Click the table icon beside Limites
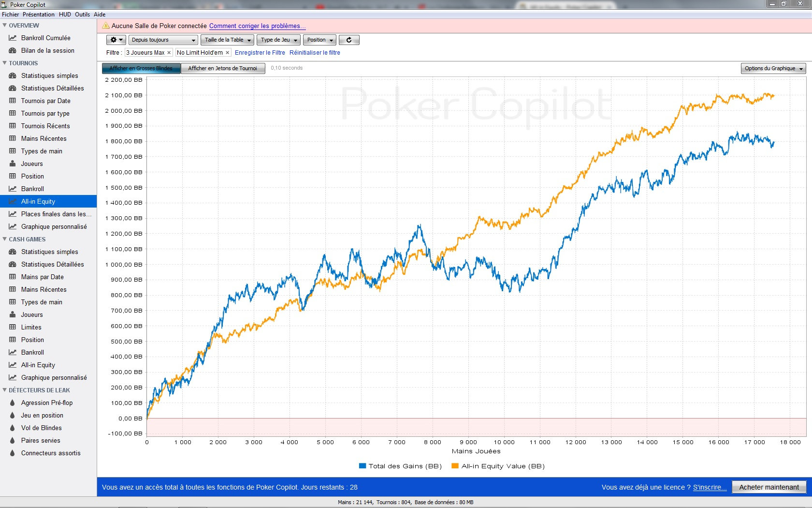This screenshot has width=812, height=508. click(13, 327)
